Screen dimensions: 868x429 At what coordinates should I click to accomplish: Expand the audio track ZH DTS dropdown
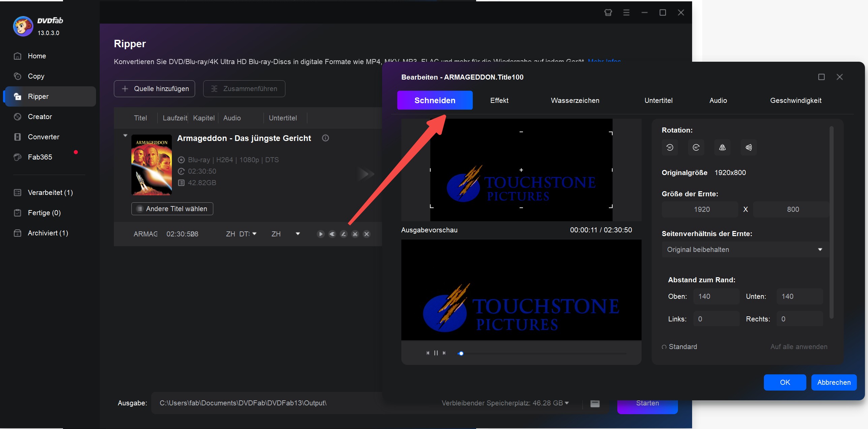[x=254, y=234]
